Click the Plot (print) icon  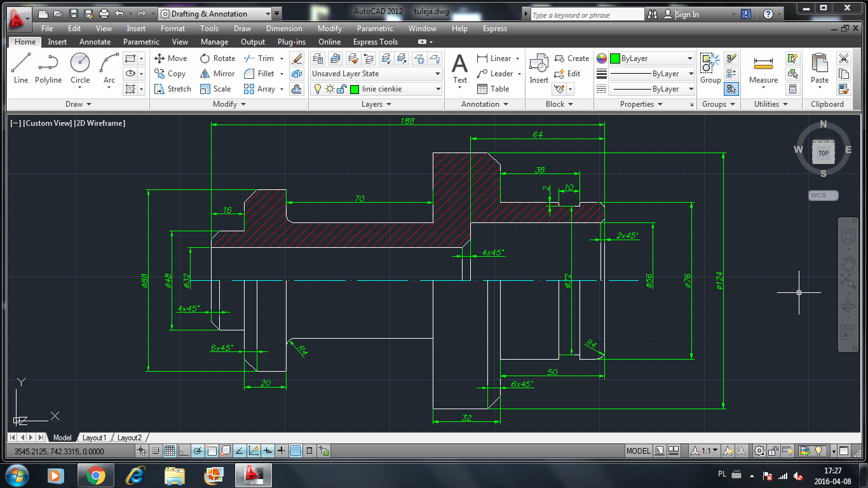point(104,13)
